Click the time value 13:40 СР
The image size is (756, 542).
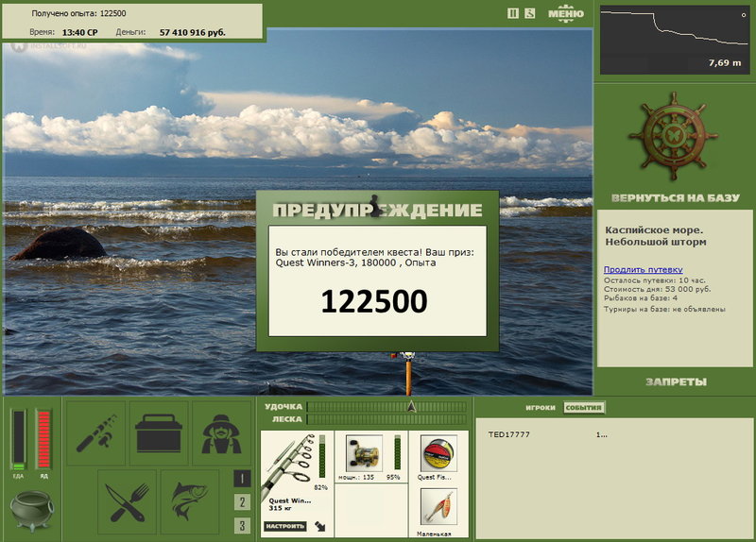tap(79, 33)
